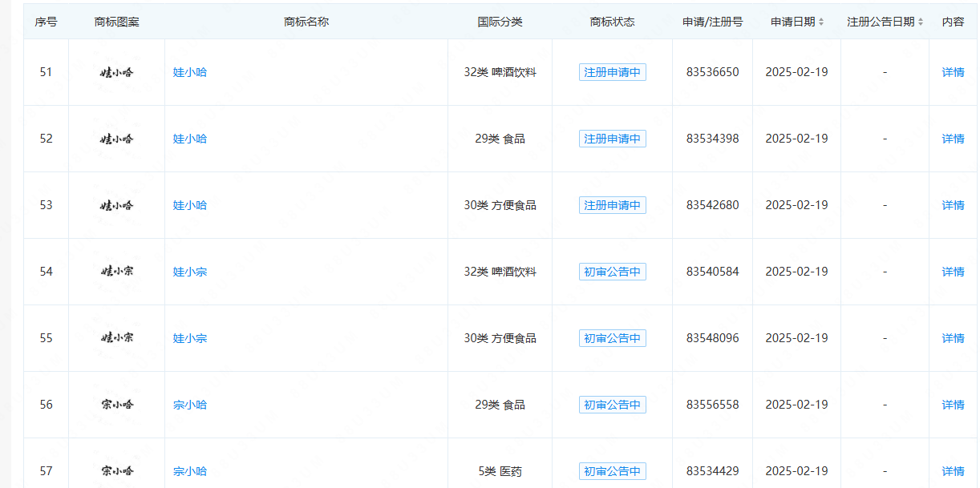The height and width of the screenshot is (488, 980).
Task: Open the 娃小哈 name link for 32类 啤酒饮料
Action: pyautogui.click(x=190, y=72)
